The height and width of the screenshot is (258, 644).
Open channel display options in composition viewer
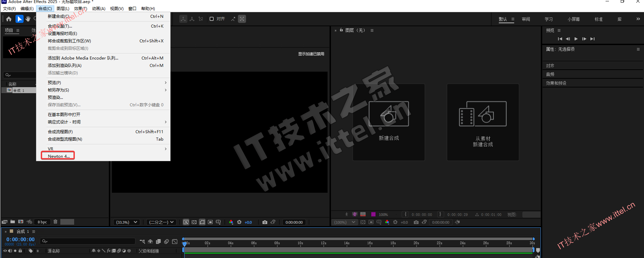coord(231,222)
